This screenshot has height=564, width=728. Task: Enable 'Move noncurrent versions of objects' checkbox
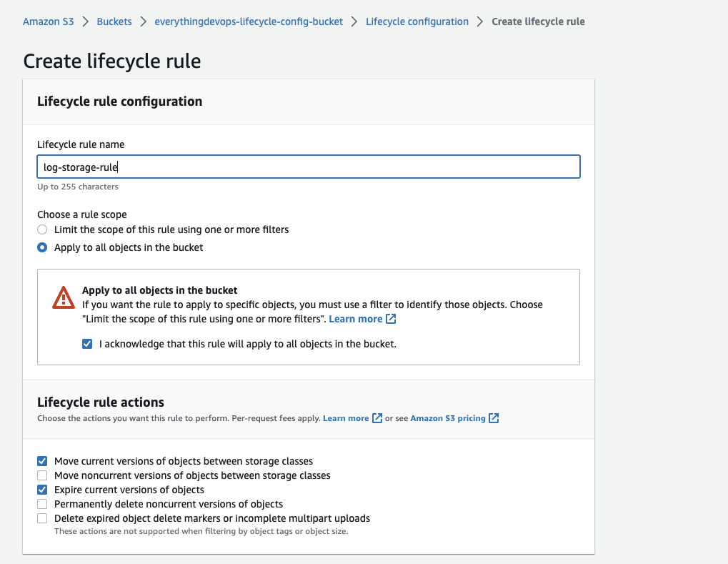(x=42, y=475)
